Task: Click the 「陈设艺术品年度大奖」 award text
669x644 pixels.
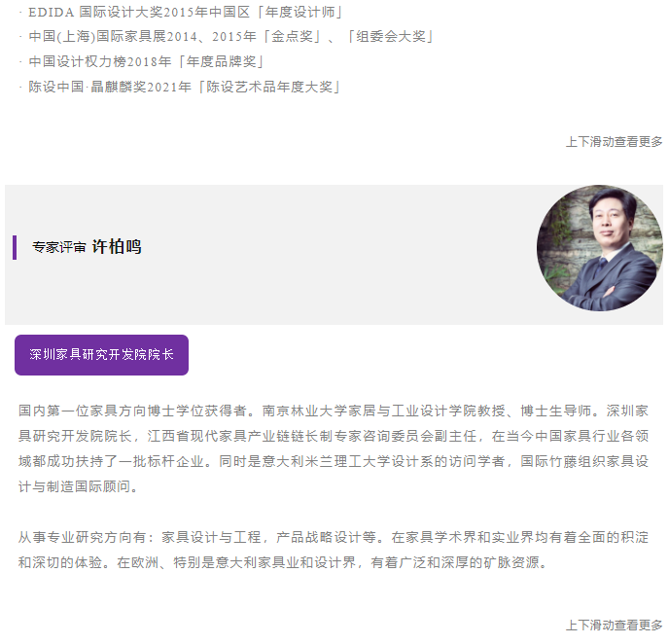Action: [270, 87]
